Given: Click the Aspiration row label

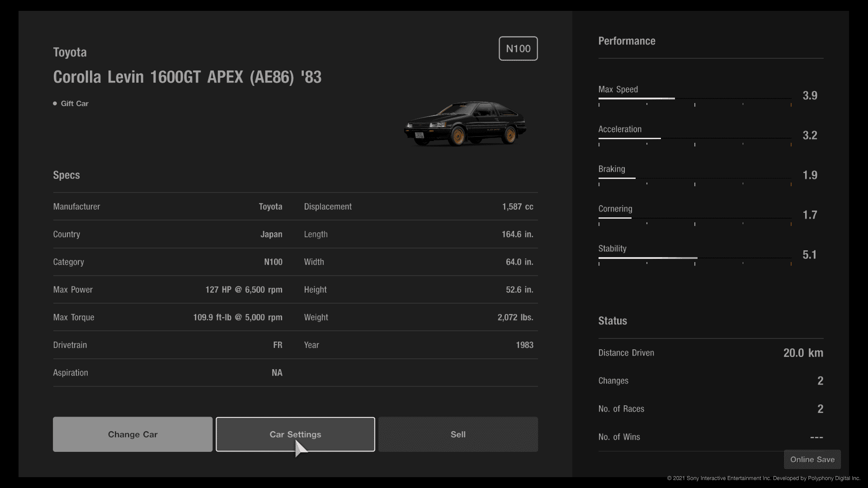Looking at the screenshot, I should click(x=71, y=373).
